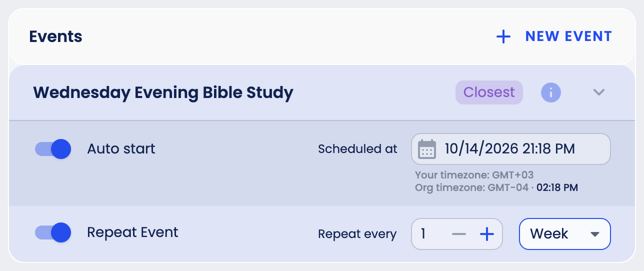Click the Org timezone 02:18 PM time
This screenshot has width=644, height=271.
click(x=557, y=188)
